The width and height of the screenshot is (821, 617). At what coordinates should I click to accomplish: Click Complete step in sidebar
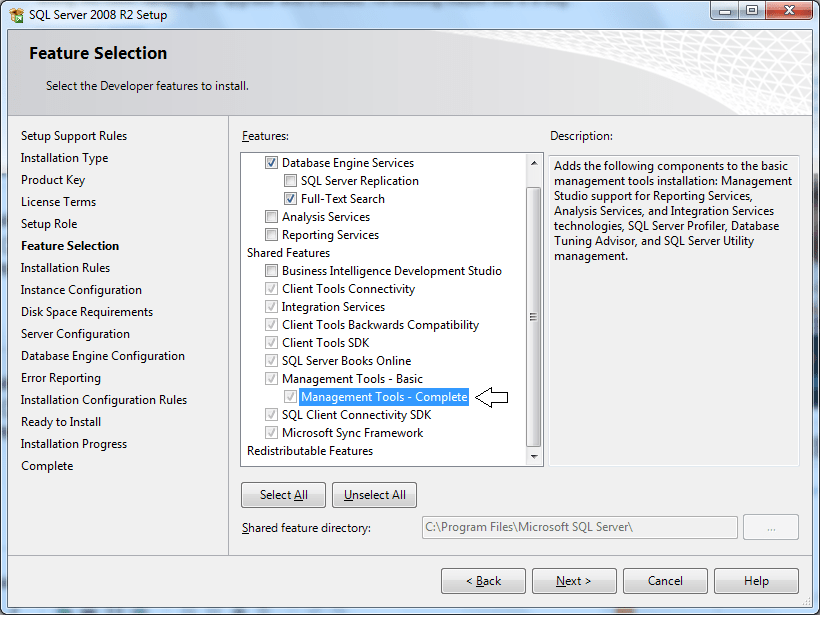click(47, 466)
